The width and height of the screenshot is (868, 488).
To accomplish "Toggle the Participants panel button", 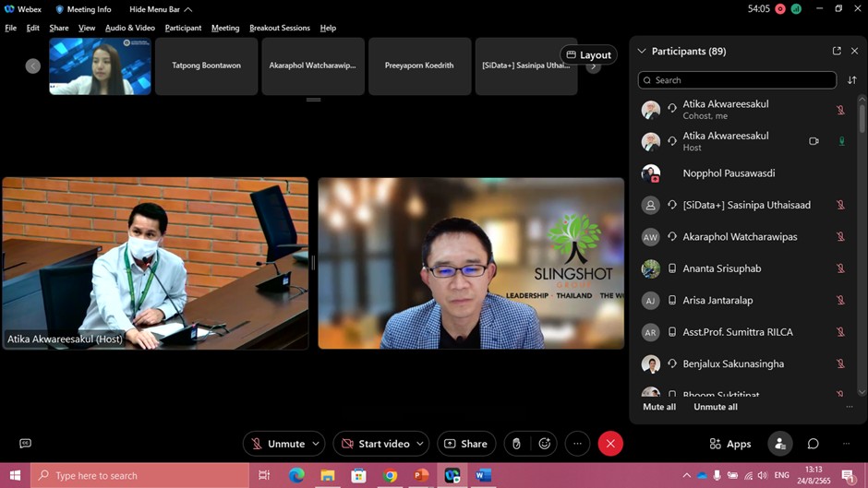I will click(780, 444).
